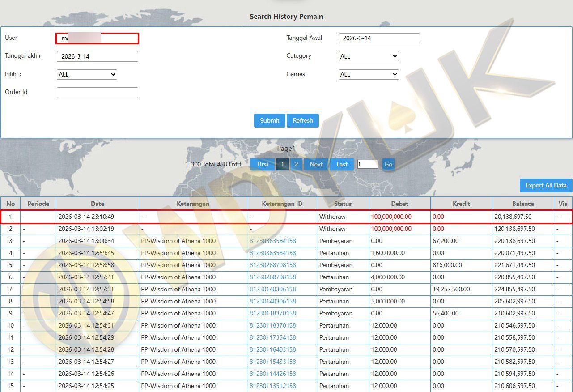Viewport: 573px width, 392px height.
Task: Open Keterangan ID link 81230117354158
Action: [x=272, y=337]
